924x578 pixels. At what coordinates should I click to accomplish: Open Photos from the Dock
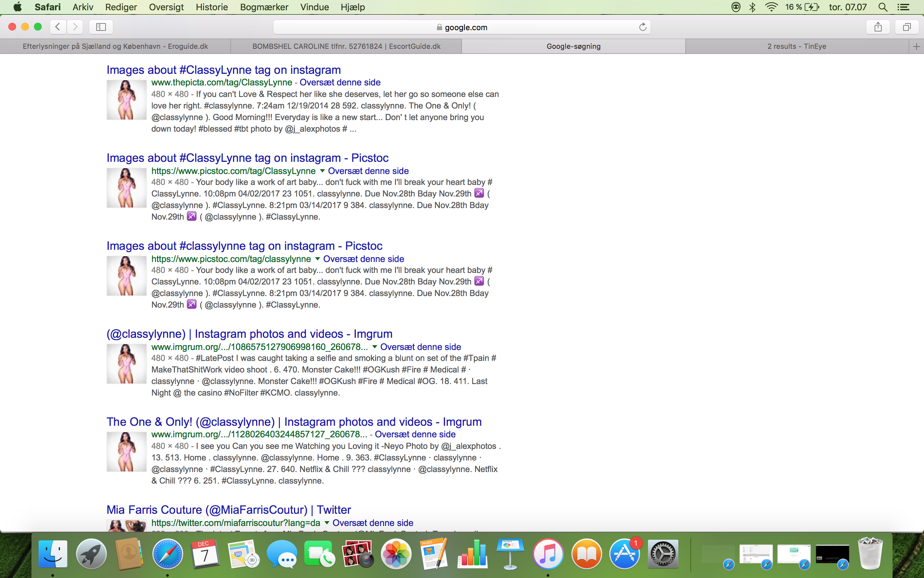pos(396,554)
